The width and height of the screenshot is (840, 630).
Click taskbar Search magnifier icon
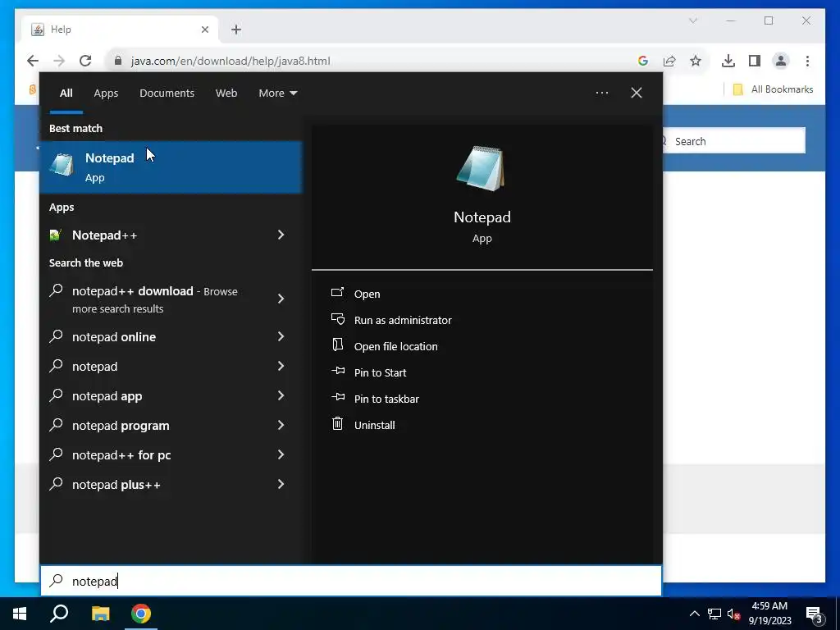(59, 614)
